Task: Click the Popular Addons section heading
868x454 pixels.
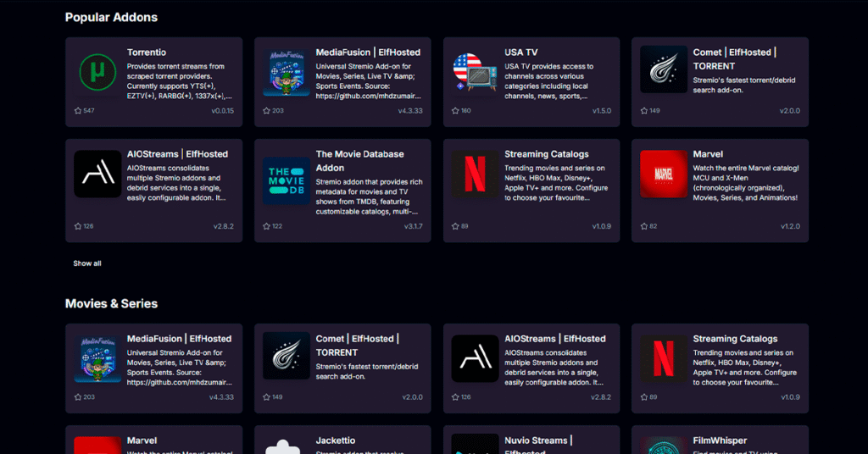Action: pyautogui.click(x=111, y=17)
